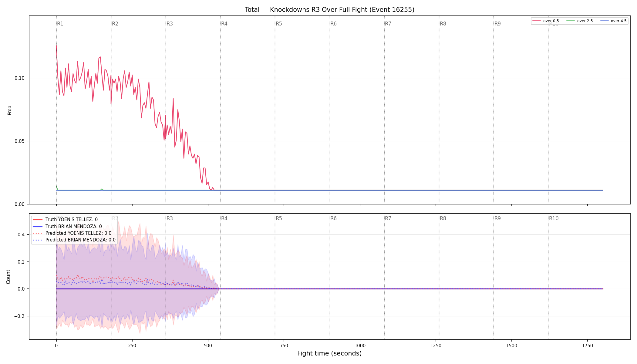Click the 'over 0.5' legend entry
637x364 pixels.
545,21
